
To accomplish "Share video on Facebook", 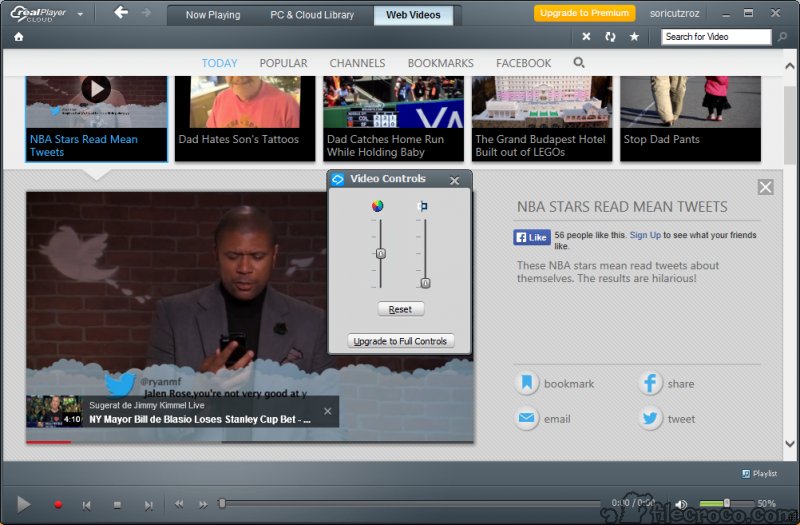I will pyautogui.click(x=666, y=383).
